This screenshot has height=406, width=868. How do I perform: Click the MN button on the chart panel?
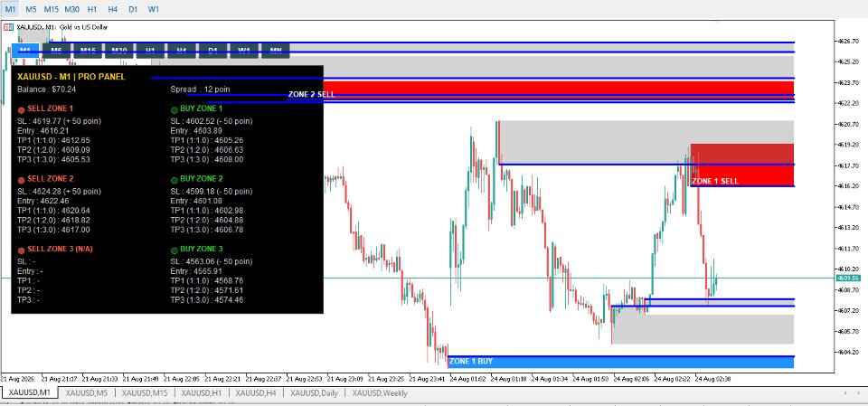coord(275,51)
